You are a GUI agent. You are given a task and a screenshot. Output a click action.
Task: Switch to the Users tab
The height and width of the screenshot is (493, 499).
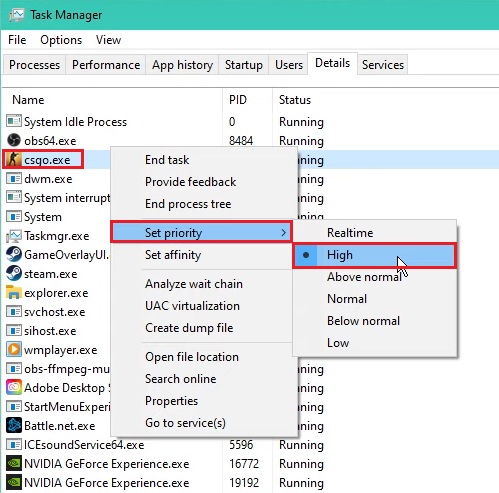(289, 65)
